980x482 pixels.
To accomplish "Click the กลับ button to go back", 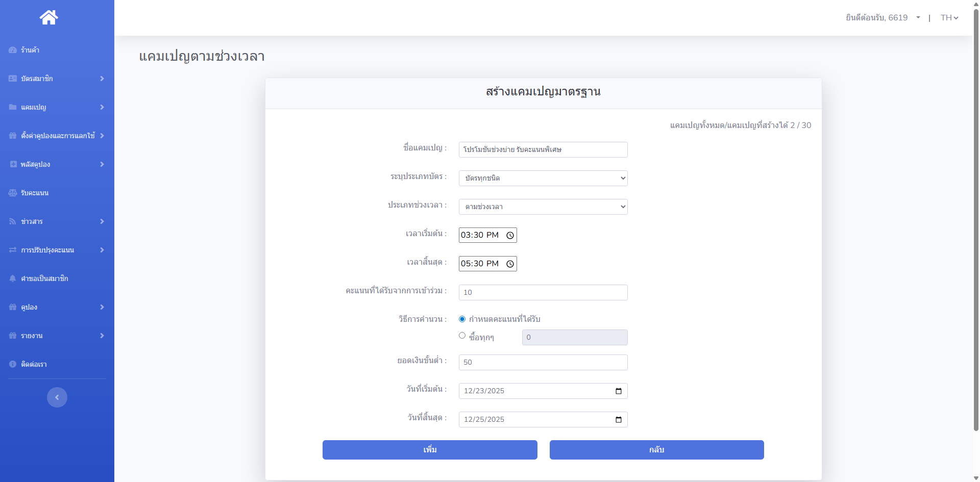I will point(657,450).
